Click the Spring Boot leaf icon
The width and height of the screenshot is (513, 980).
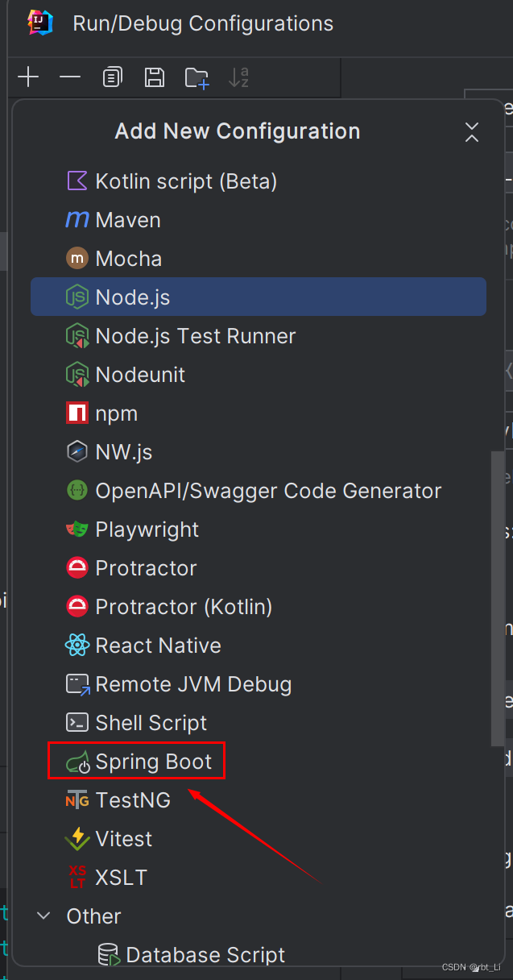[77, 762]
